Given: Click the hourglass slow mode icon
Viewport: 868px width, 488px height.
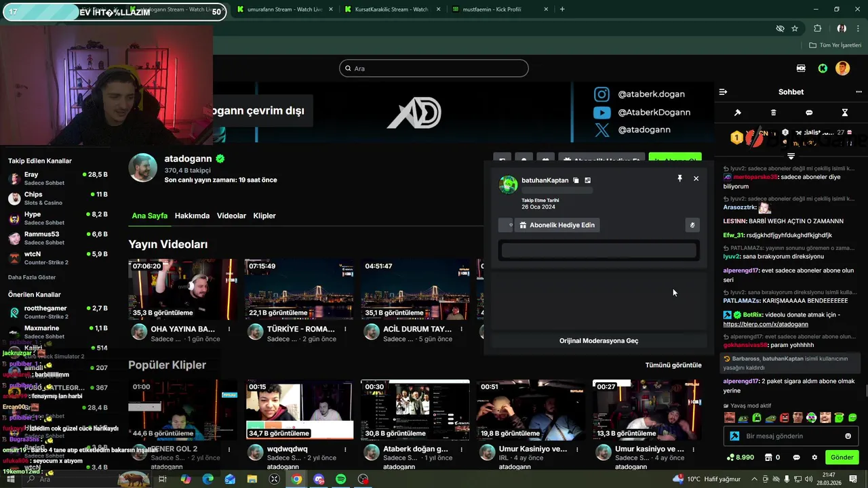Looking at the screenshot, I should tap(845, 113).
